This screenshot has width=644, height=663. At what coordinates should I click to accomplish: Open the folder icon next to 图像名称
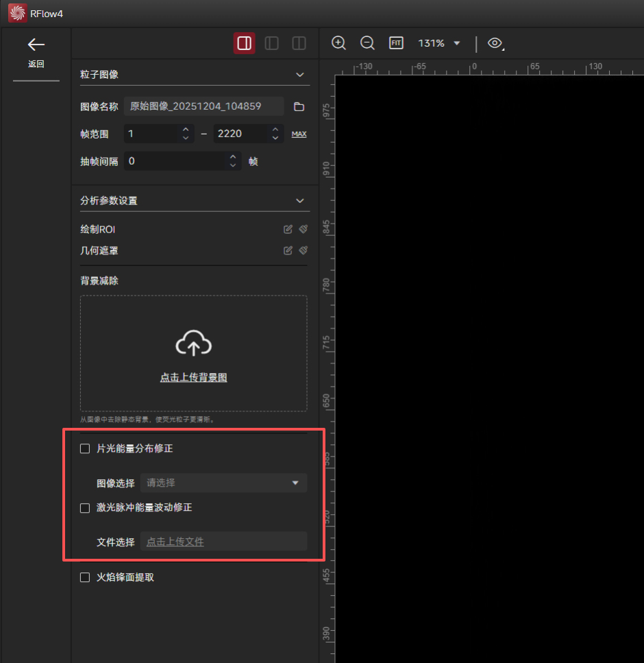click(299, 106)
